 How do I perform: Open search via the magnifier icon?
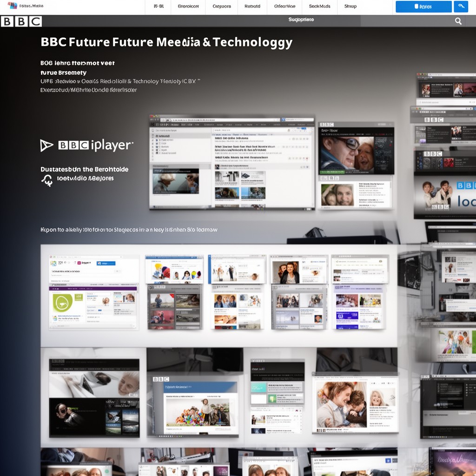click(x=458, y=21)
